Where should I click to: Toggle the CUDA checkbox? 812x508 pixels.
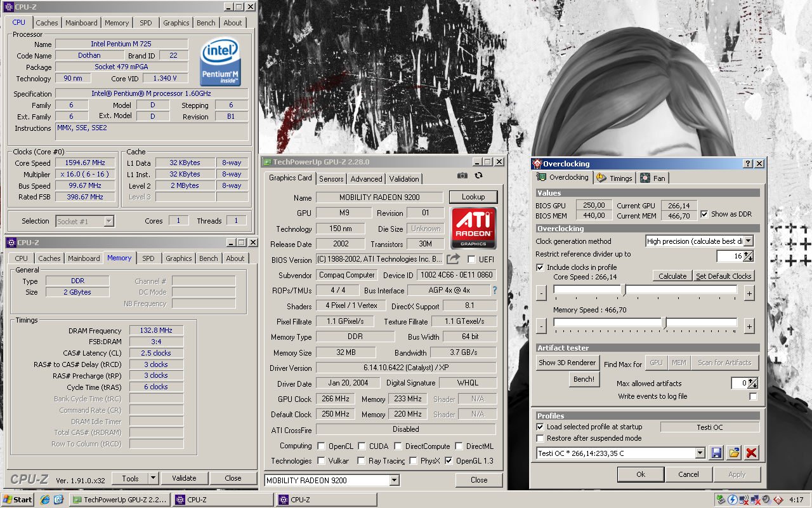[x=362, y=446]
